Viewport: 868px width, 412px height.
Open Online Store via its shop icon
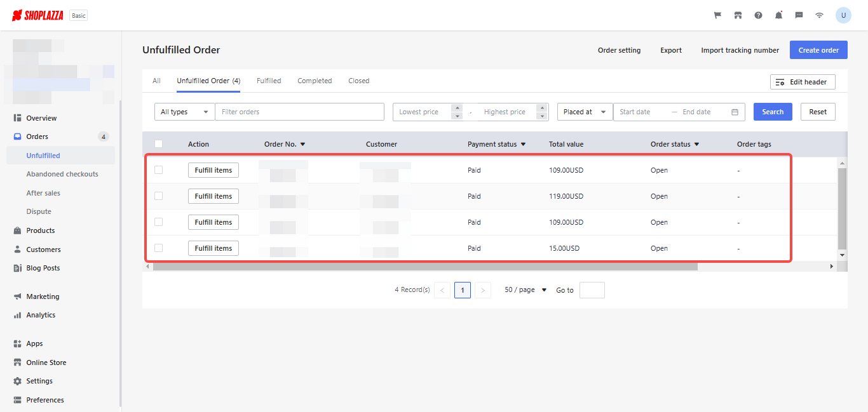point(17,362)
